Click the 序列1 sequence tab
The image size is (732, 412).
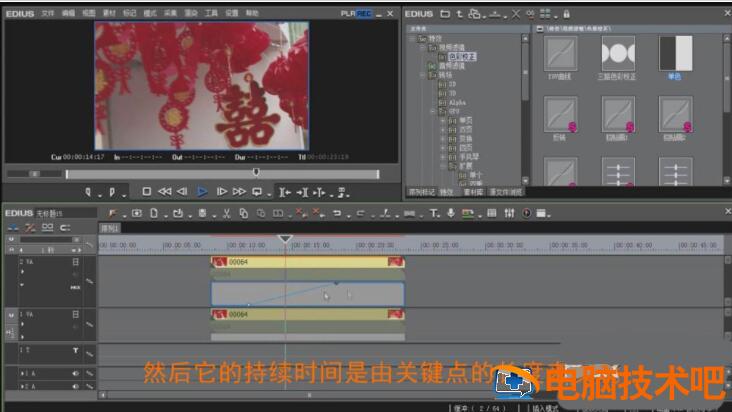[x=110, y=228]
